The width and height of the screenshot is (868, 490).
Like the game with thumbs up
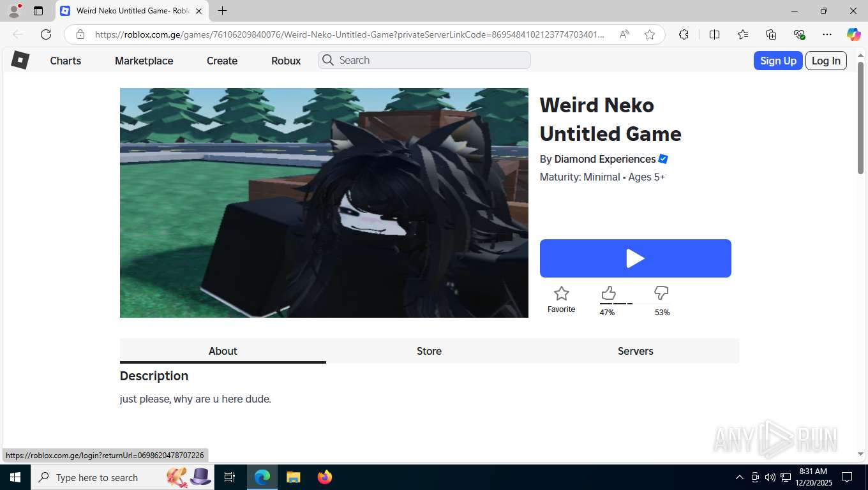click(608, 293)
